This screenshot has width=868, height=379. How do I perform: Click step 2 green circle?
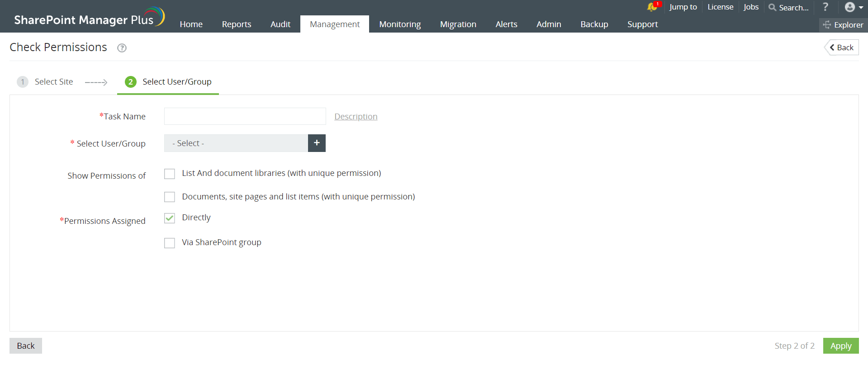131,82
